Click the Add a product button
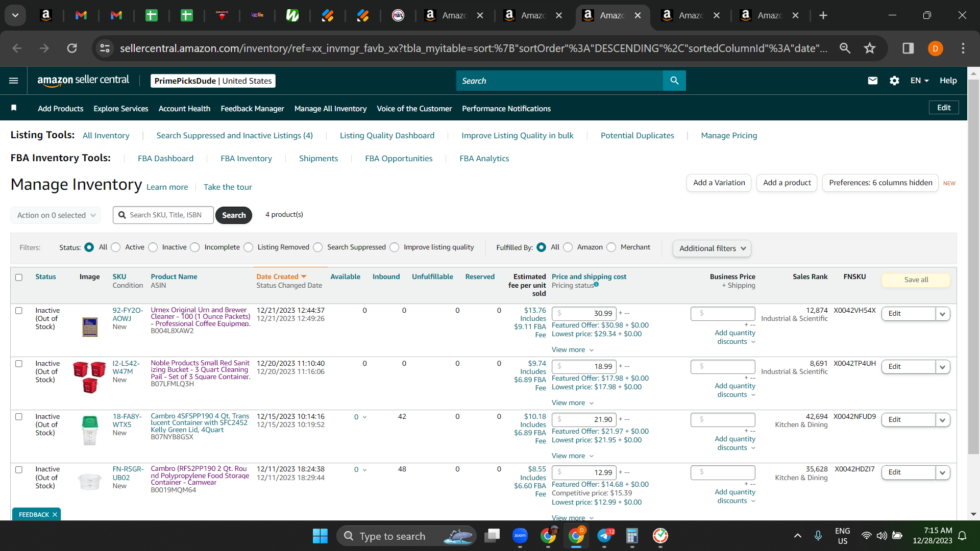Viewport: 980px width, 551px height. [787, 183]
